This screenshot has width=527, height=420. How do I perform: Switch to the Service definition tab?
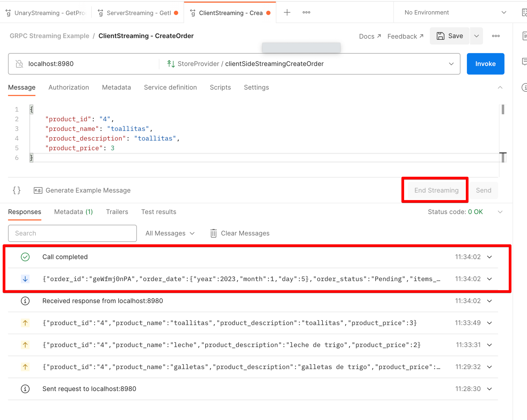click(170, 87)
